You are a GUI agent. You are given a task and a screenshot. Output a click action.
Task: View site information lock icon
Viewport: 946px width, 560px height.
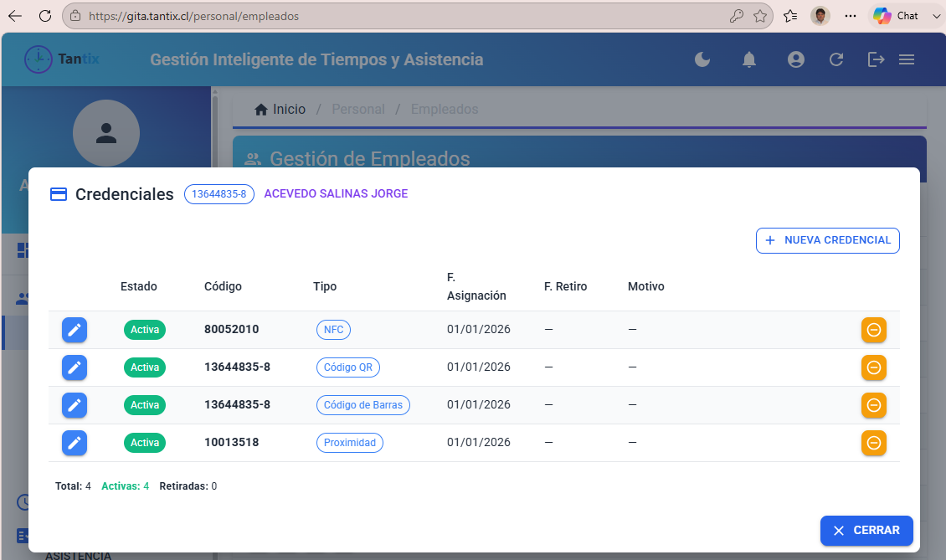(x=75, y=16)
